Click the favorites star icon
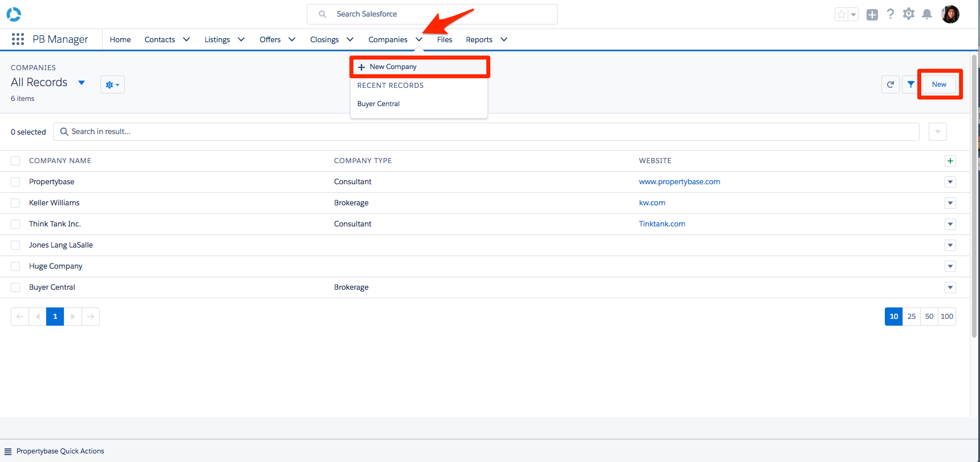This screenshot has width=980, height=462. tap(841, 15)
